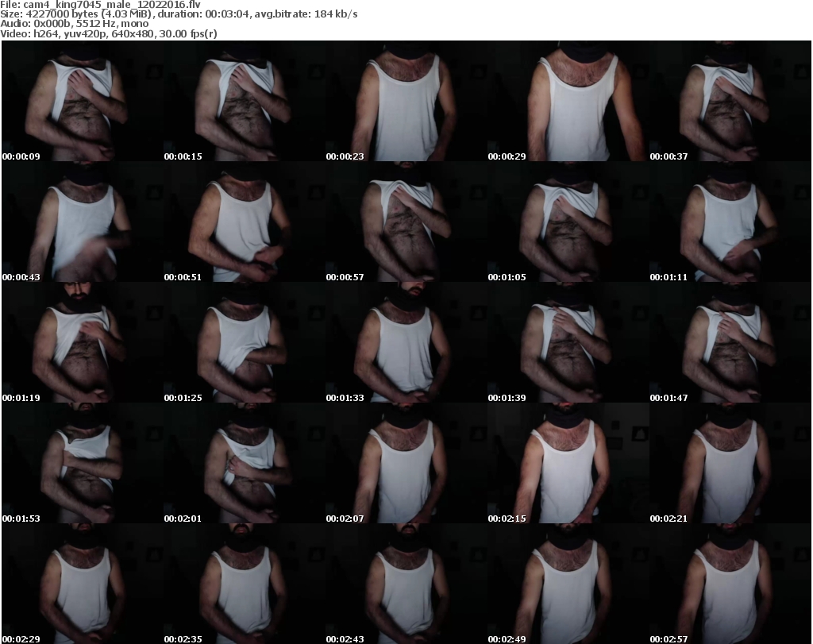Select the thumbnail stamped 00:01:39
The height and width of the screenshot is (644, 813).
[x=568, y=343]
